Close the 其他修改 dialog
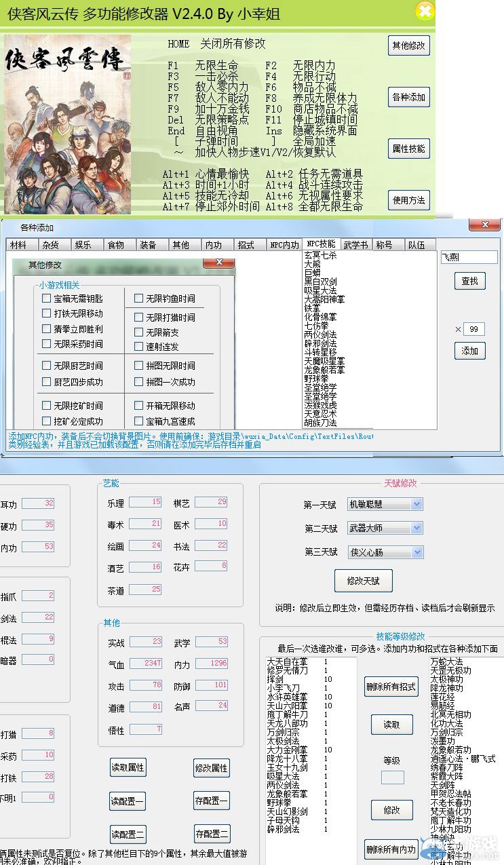The width and height of the screenshot is (504, 865). pyautogui.click(x=218, y=263)
